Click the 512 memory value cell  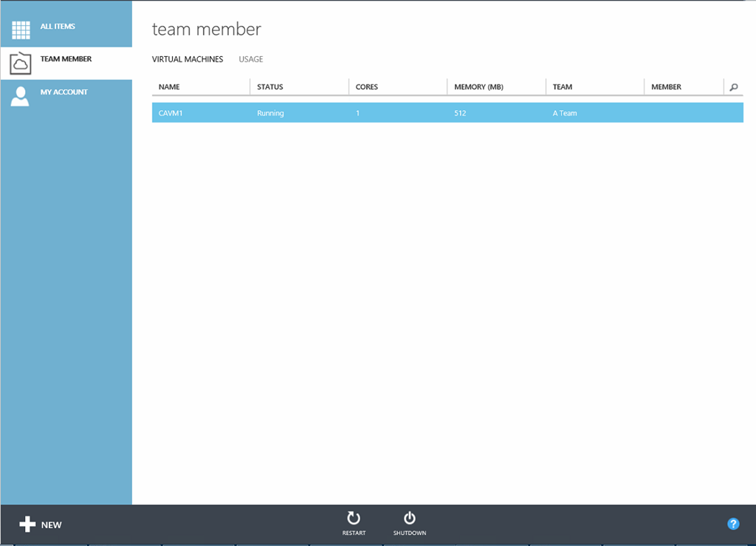point(461,113)
